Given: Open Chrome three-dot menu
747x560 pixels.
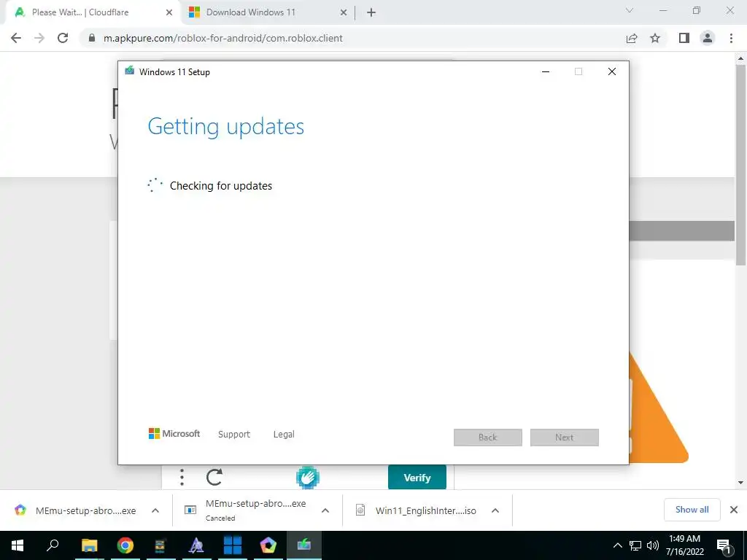Looking at the screenshot, I should click(731, 38).
